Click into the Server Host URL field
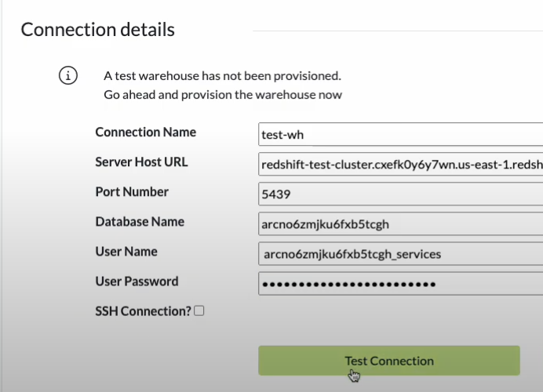Image resolution: width=543 pixels, height=392 pixels. pos(400,164)
